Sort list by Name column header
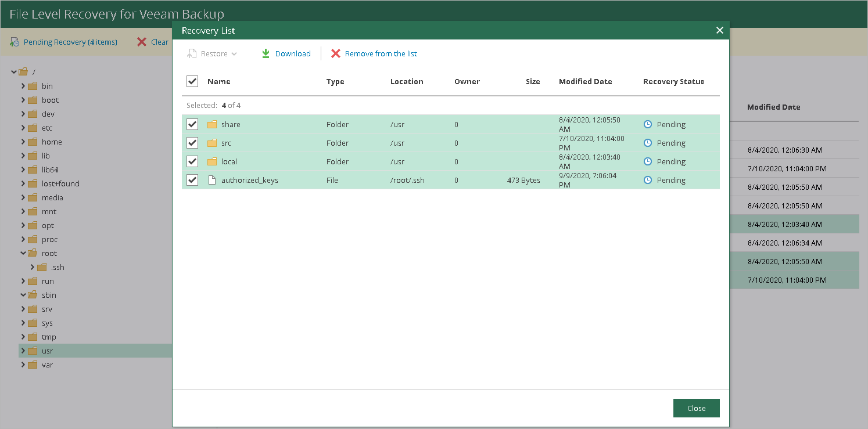 (x=219, y=82)
